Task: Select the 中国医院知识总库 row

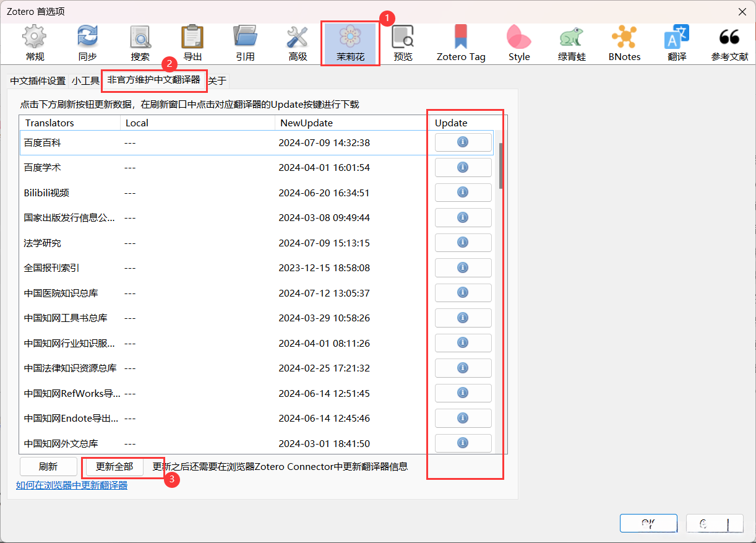Action: click(257, 293)
